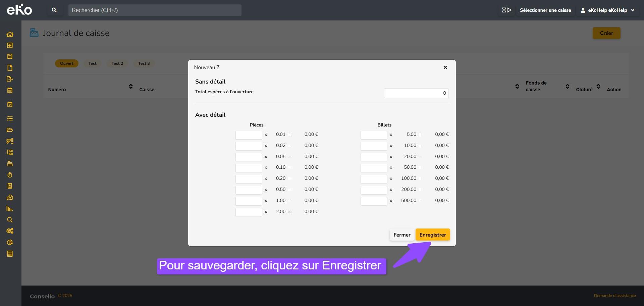Close the Nouveau Z dialog with X

pos(445,67)
